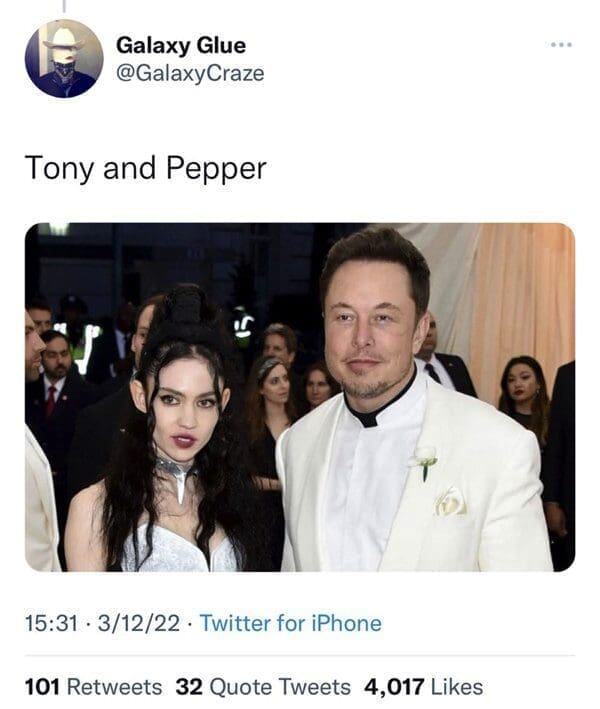This screenshot has width=600, height=709.
Task: Click the 15:31 timestamp
Action: pyautogui.click(x=51, y=624)
